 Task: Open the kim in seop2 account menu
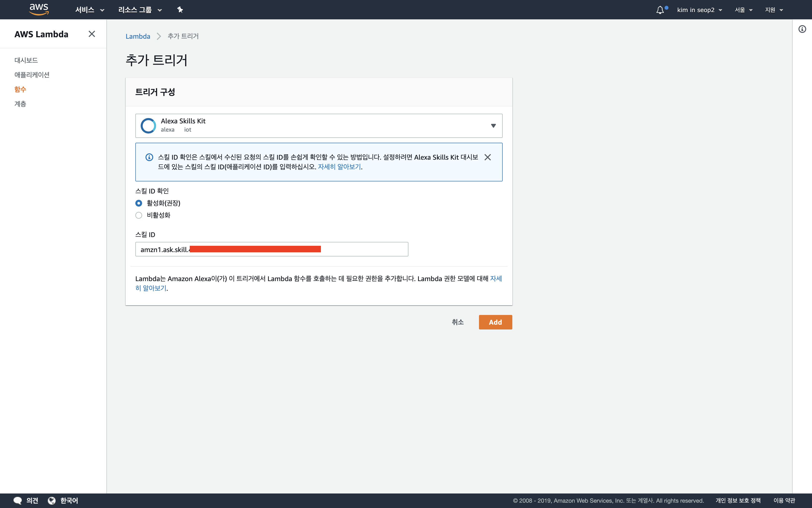click(700, 10)
